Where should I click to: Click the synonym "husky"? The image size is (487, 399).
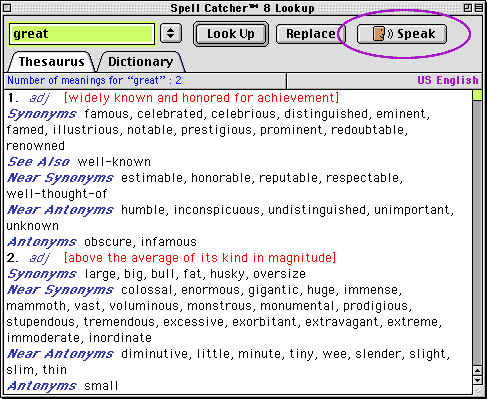click(x=227, y=274)
